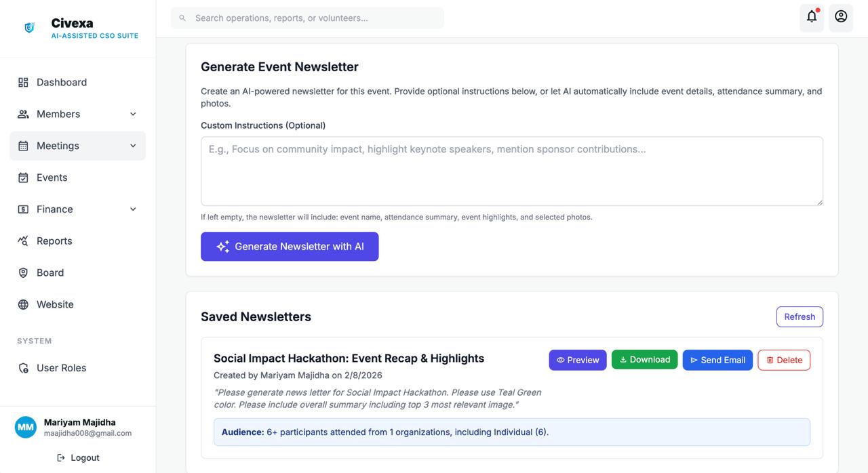
Task: Click the Meetings calendar icon
Action: (x=23, y=146)
